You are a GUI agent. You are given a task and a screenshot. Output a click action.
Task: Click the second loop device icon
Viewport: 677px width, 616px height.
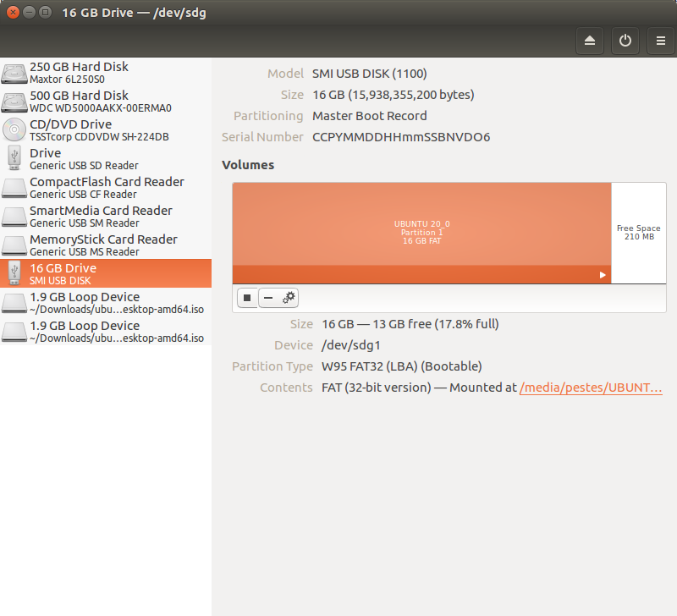[x=14, y=333]
